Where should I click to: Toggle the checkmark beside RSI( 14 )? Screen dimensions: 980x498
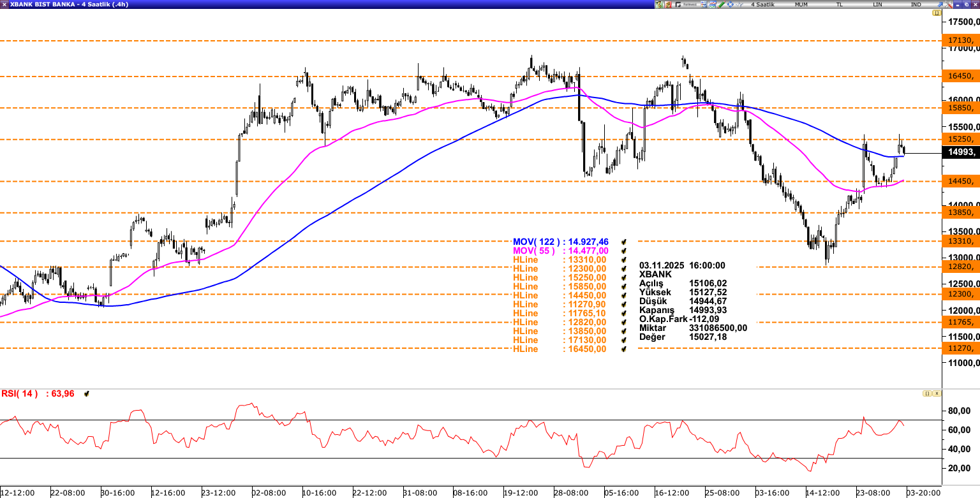pos(86,393)
